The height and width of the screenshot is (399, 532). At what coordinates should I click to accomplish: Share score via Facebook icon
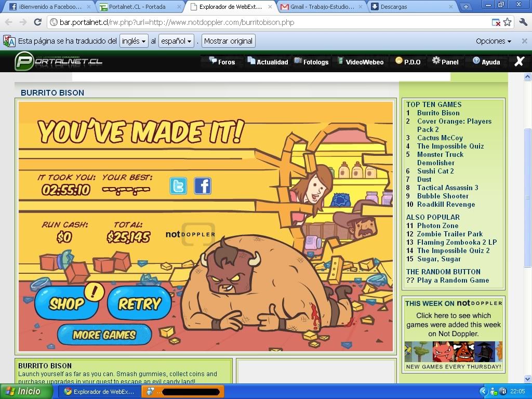203,186
